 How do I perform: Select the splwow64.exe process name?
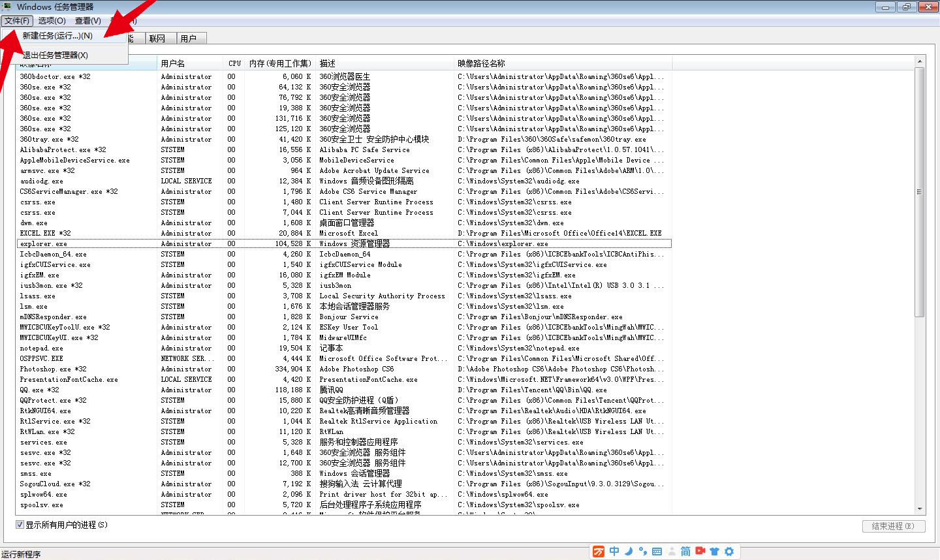(43, 494)
